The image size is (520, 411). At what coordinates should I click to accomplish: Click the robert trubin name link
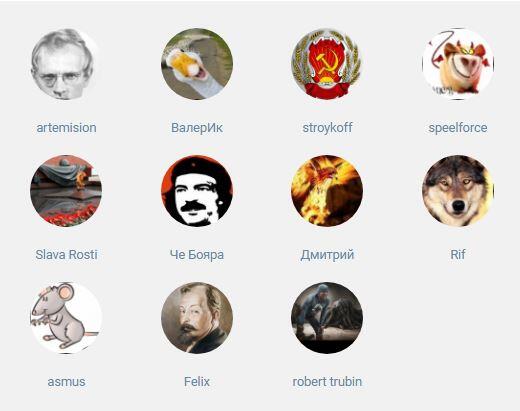327,382
